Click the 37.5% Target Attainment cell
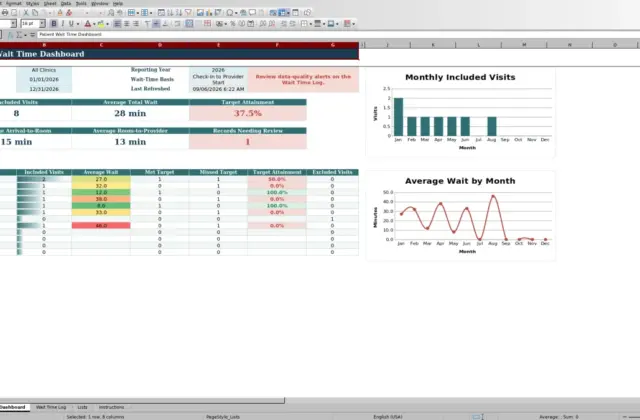Image resolution: width=640 pixels, height=420 pixels. [x=248, y=113]
